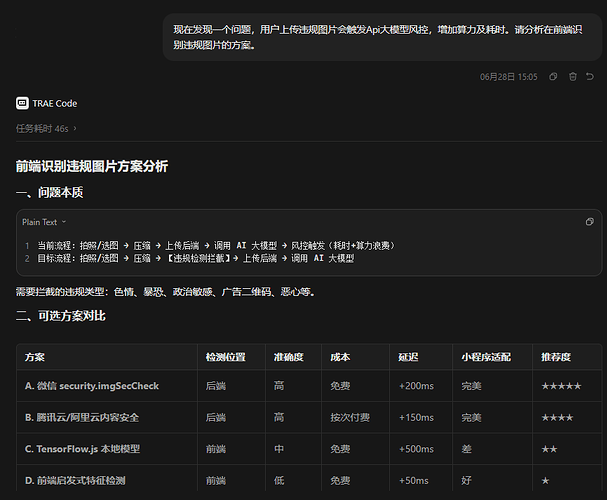Select heading 一、问题本质
Viewport: 607px width, 500px height.
click(x=50, y=192)
